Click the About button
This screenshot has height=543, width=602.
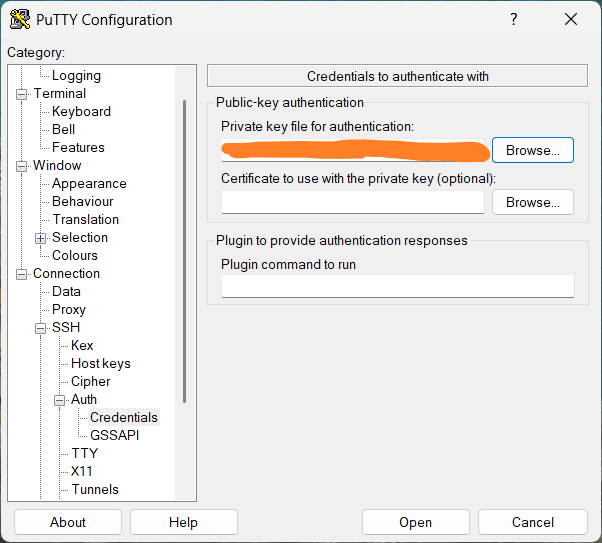(68, 522)
